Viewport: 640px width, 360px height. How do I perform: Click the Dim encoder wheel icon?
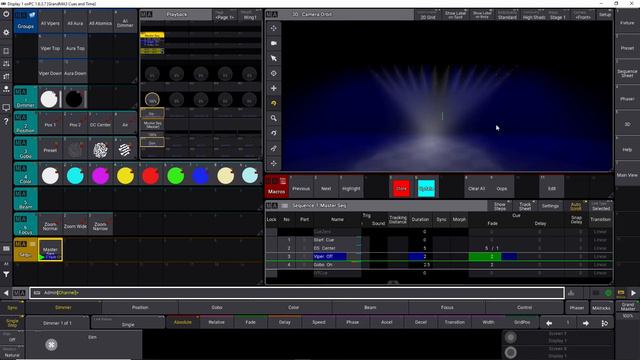pyautogui.click(x=51, y=345)
